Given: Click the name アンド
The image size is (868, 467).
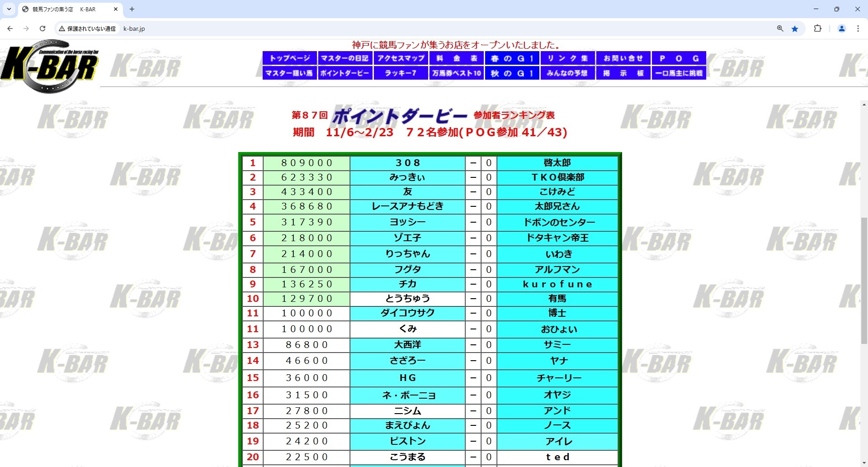Looking at the screenshot, I should point(557,411).
